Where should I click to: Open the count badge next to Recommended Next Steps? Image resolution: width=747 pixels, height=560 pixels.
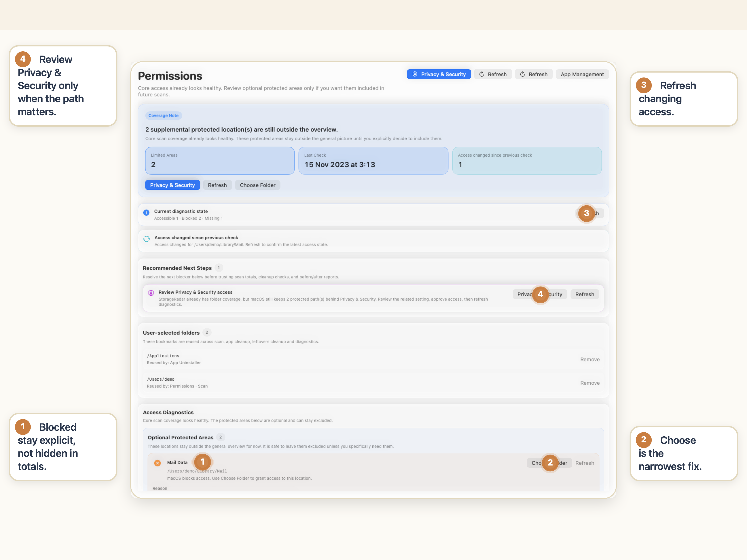click(219, 268)
